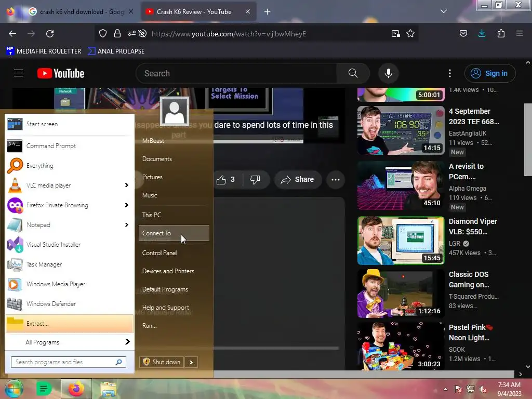Open network tray icon
The width and height of the screenshot is (532, 399).
(470, 390)
